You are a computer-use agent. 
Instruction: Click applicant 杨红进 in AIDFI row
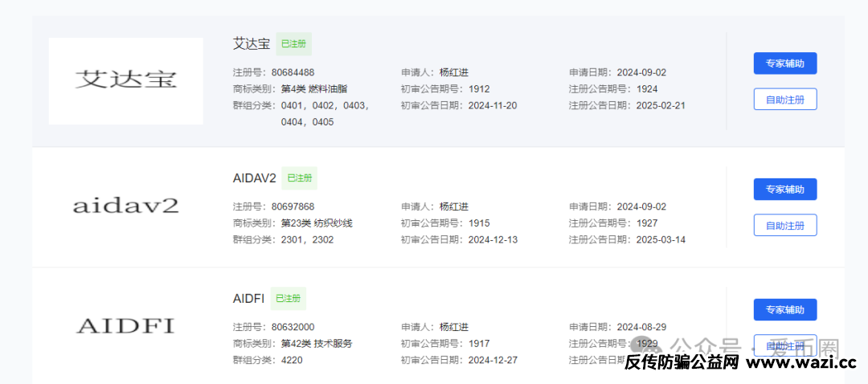click(x=454, y=327)
